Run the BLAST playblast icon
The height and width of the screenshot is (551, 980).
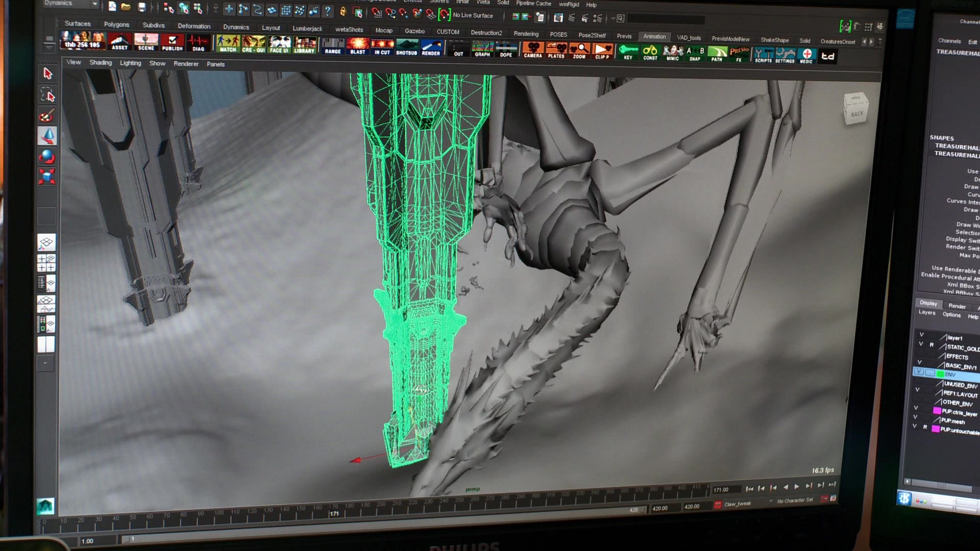click(x=358, y=46)
